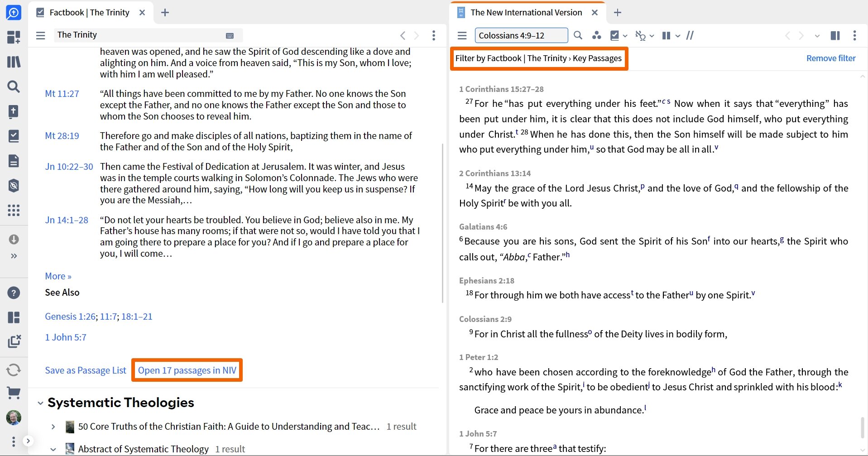Open the NIV panel kebab menu
Screen dimensions: 868x456
pos(854,35)
